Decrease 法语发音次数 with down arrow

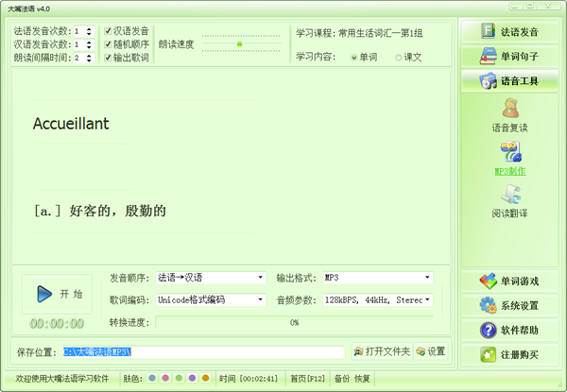89,34
